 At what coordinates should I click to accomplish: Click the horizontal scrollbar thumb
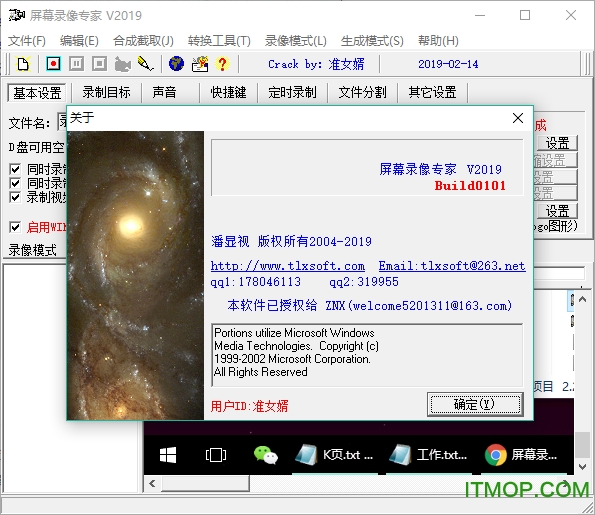205,484
